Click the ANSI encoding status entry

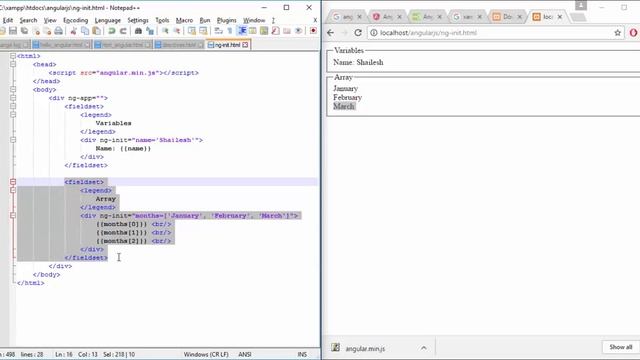click(x=244, y=354)
